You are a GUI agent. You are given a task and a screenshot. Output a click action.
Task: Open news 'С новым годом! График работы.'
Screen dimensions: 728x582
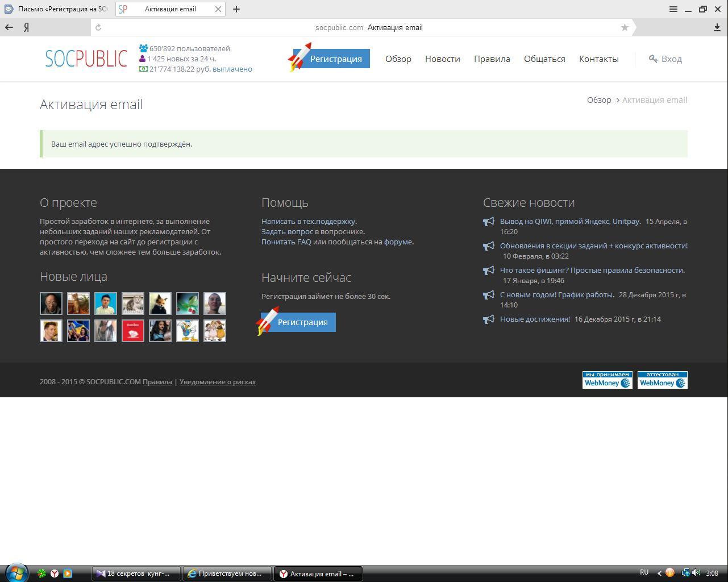[557, 294]
